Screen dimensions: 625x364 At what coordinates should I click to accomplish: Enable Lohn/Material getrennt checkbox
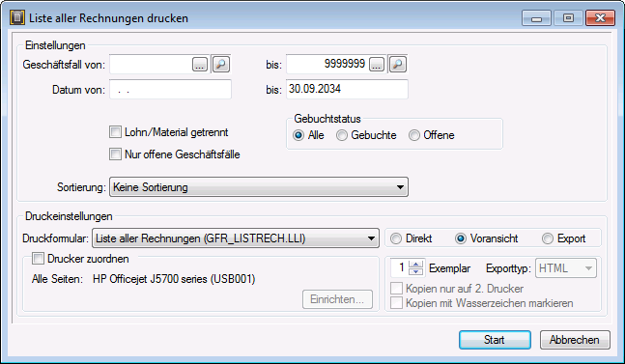click(115, 132)
